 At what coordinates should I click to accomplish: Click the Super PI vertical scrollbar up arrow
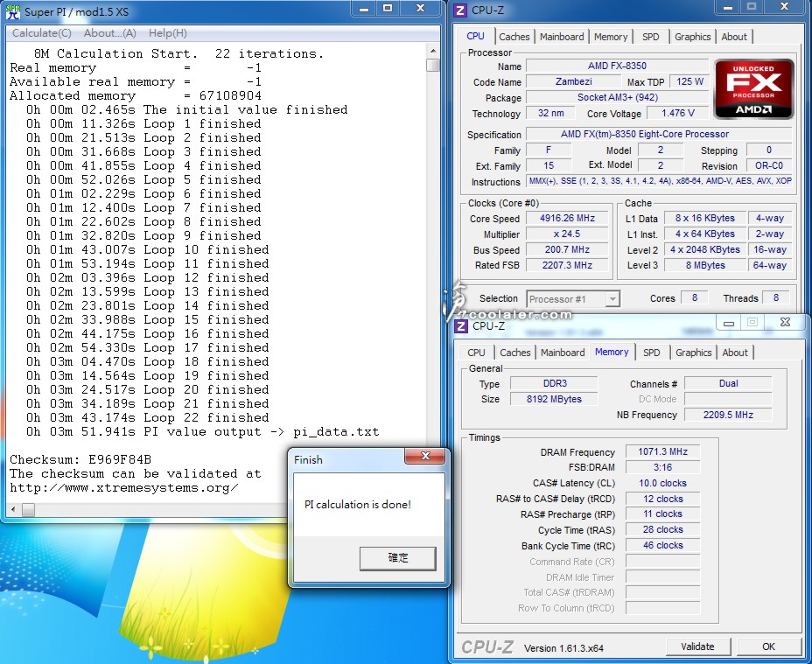coord(433,52)
